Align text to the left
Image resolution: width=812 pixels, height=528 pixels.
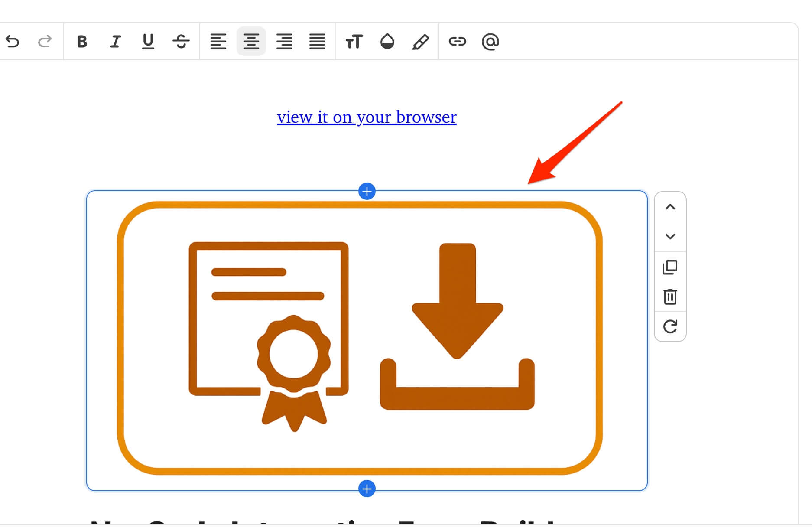coord(218,42)
